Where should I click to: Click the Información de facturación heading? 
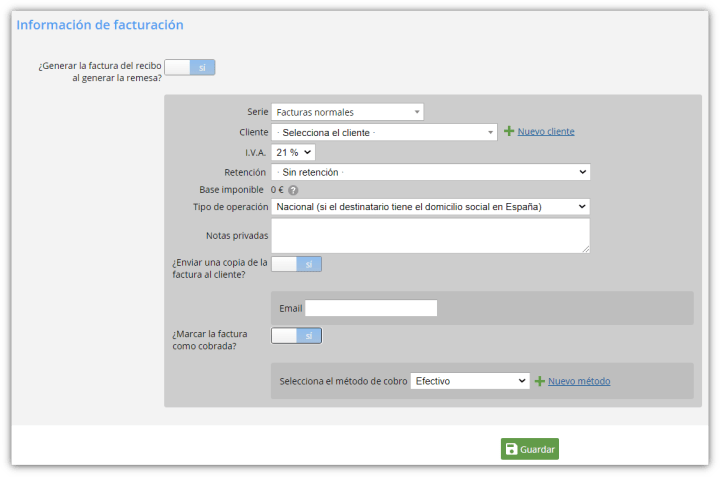[x=100, y=25]
